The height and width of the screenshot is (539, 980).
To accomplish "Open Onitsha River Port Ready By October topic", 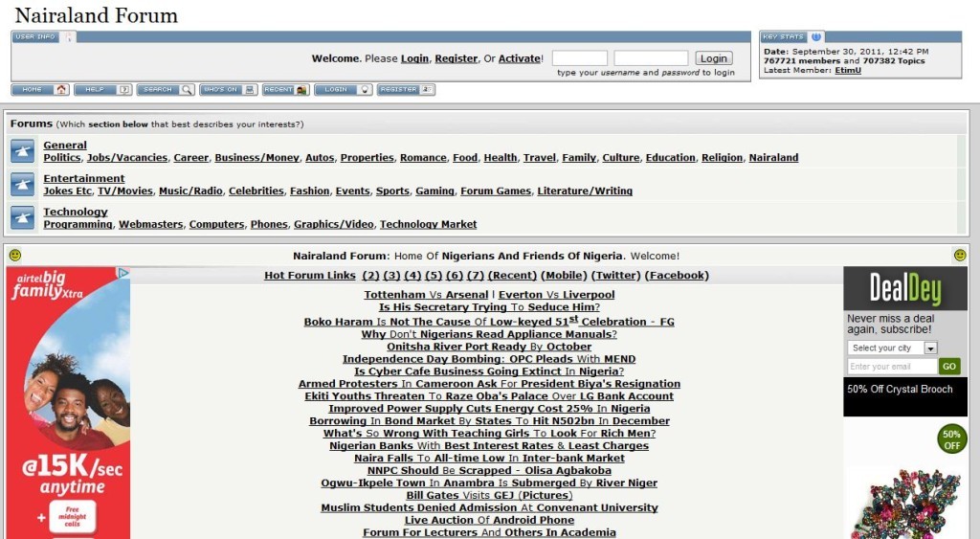I will click(x=489, y=347).
